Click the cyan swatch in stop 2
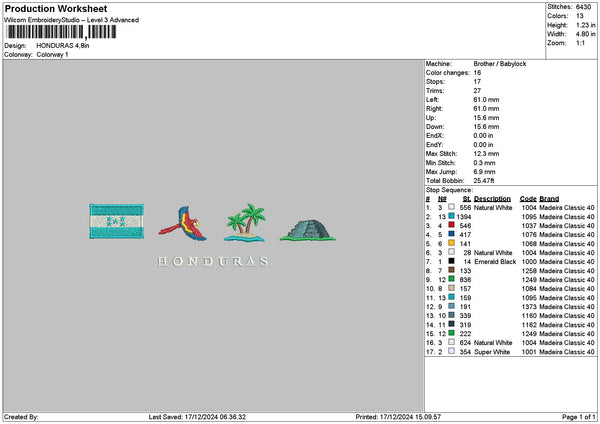The height and width of the screenshot is (424, 600). [452, 216]
